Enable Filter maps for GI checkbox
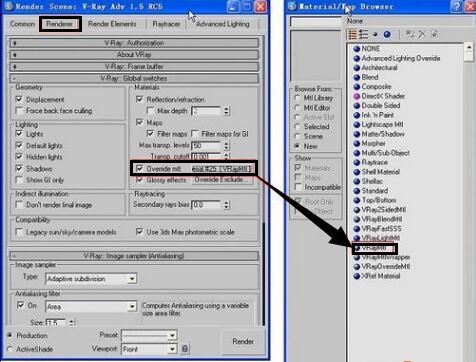The width and height of the screenshot is (476, 362). (195, 134)
